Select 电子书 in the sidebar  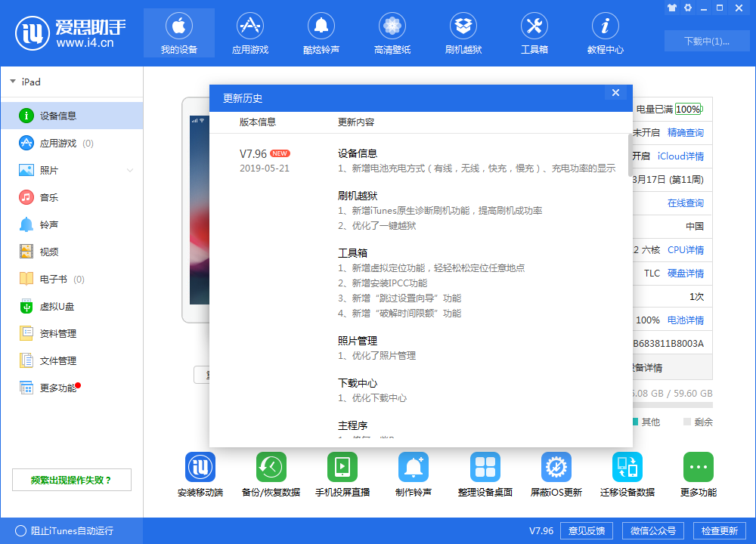(x=72, y=279)
